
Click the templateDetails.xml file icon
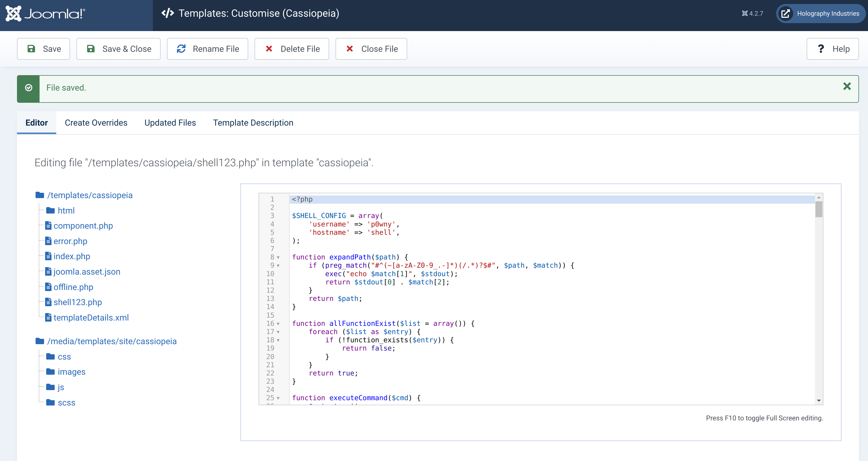tap(48, 317)
